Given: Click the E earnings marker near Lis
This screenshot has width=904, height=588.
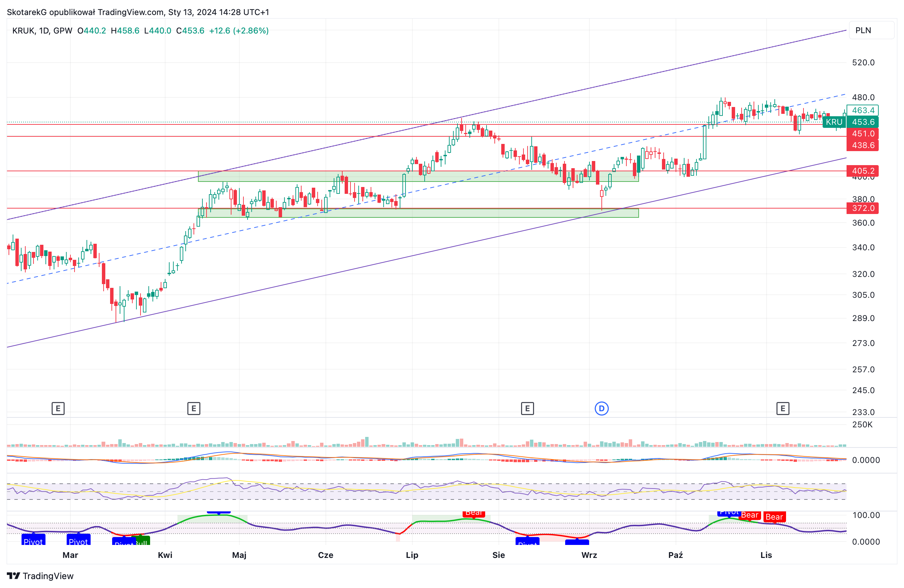Looking at the screenshot, I should pos(783,409).
